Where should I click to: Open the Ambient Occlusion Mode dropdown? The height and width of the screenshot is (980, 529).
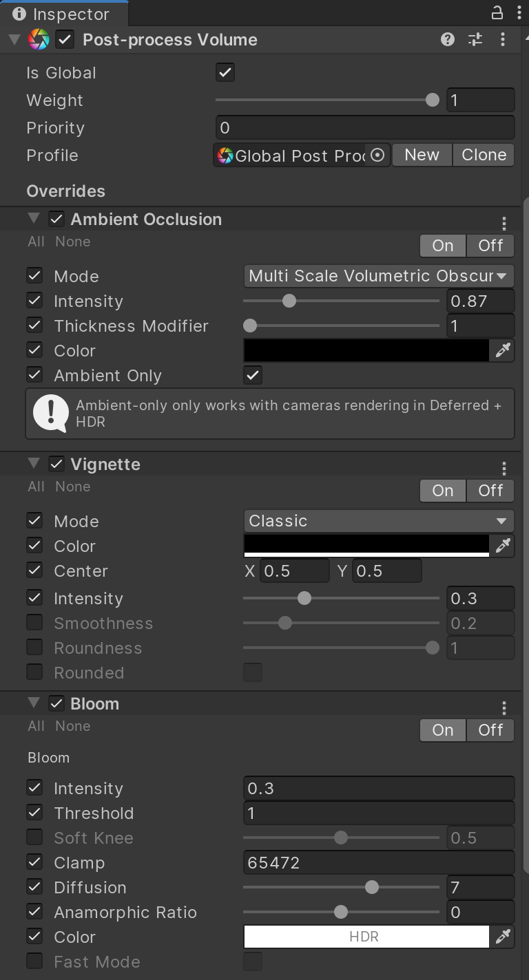pyautogui.click(x=378, y=276)
